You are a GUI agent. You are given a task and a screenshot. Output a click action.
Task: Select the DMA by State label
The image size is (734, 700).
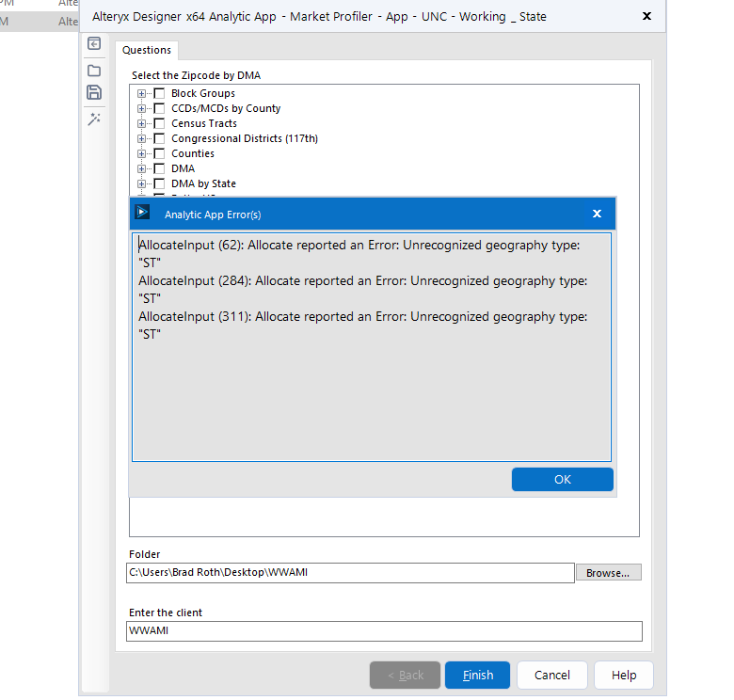(203, 183)
